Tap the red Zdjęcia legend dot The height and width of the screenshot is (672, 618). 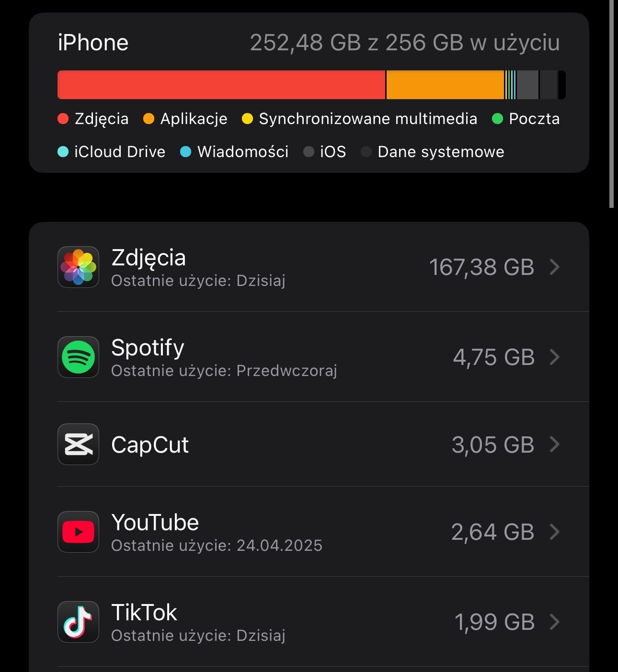coord(63,119)
